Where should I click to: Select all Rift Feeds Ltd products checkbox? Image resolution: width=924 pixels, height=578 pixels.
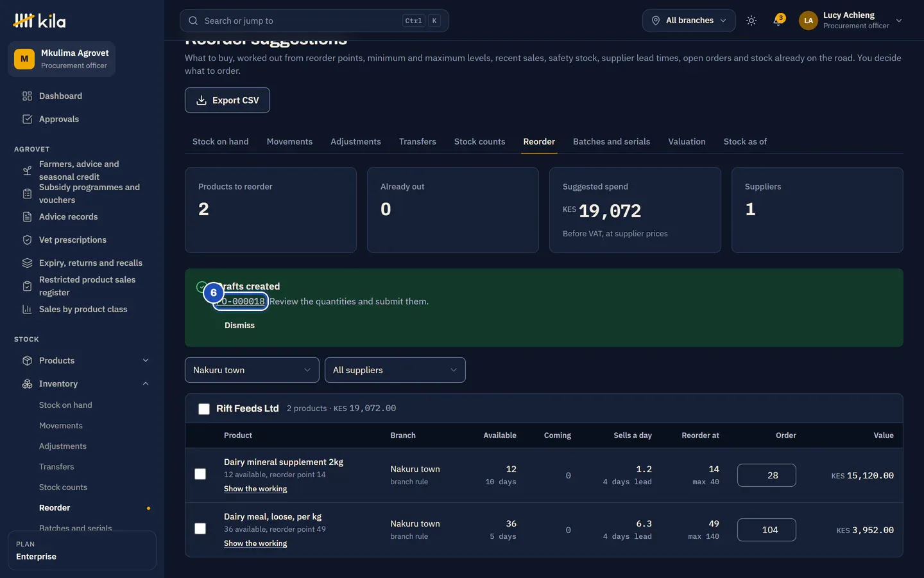point(204,409)
